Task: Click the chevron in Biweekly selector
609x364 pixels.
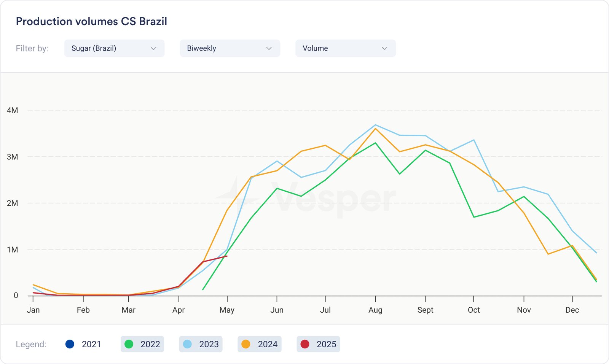Action: click(269, 48)
